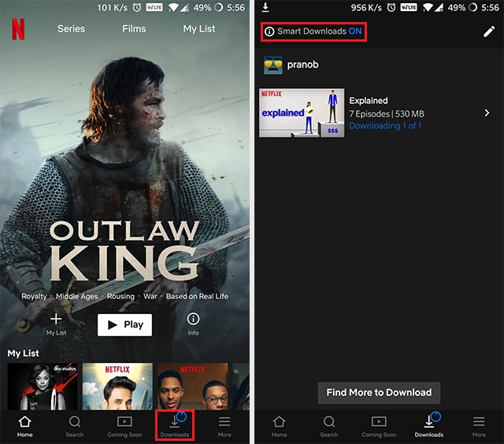This screenshot has height=444, width=504.
Task: Open the Explained thumbnail
Action: (302, 113)
